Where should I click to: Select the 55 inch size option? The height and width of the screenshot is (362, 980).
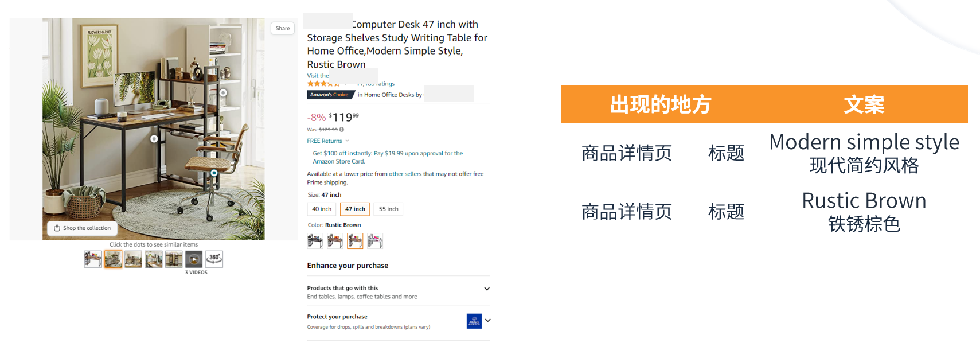tap(388, 209)
